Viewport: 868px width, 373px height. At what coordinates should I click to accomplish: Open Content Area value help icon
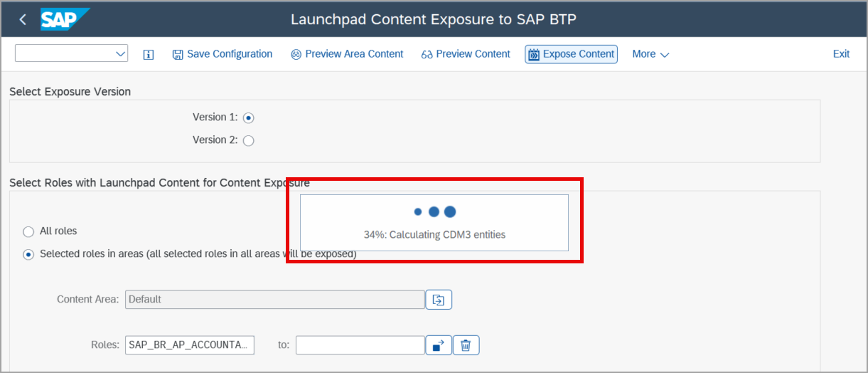(x=439, y=300)
